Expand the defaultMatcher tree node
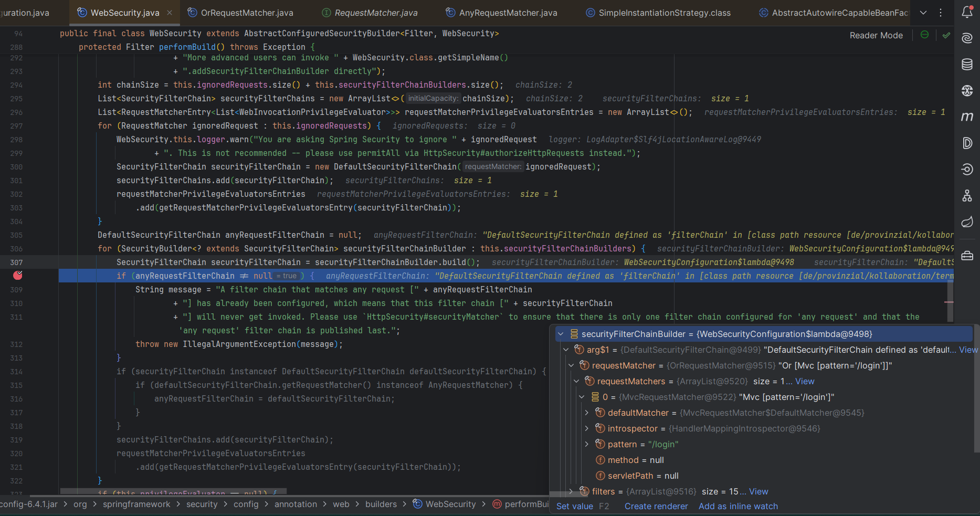Screen dimensions: 980x516 (587, 413)
